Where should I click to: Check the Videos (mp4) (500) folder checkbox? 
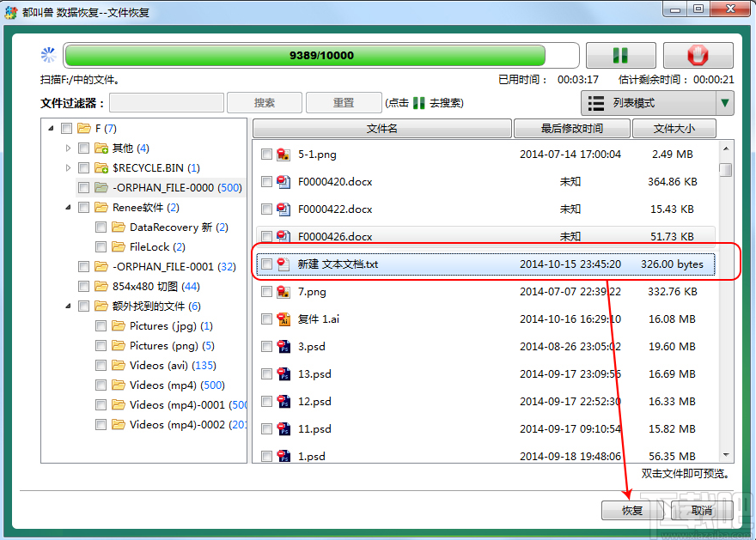pos(101,385)
